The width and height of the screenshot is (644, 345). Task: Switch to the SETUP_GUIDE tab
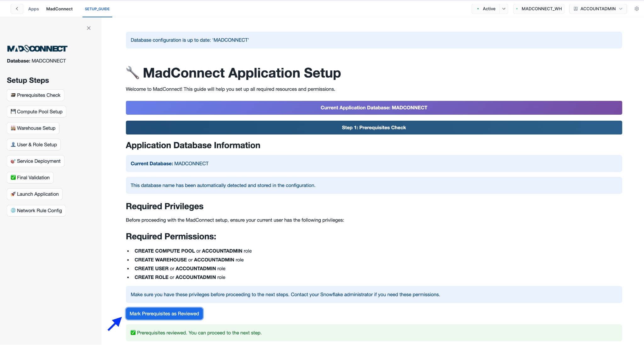pos(97,9)
